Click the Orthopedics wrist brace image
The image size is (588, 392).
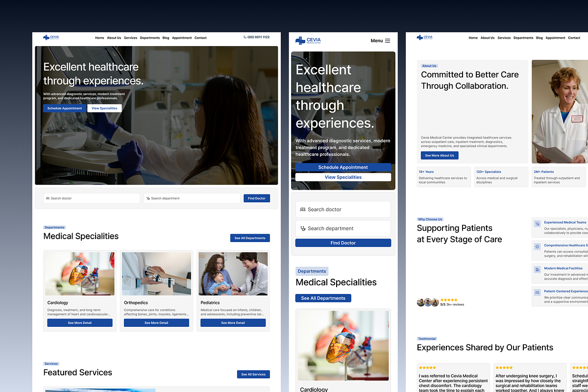pos(156,274)
